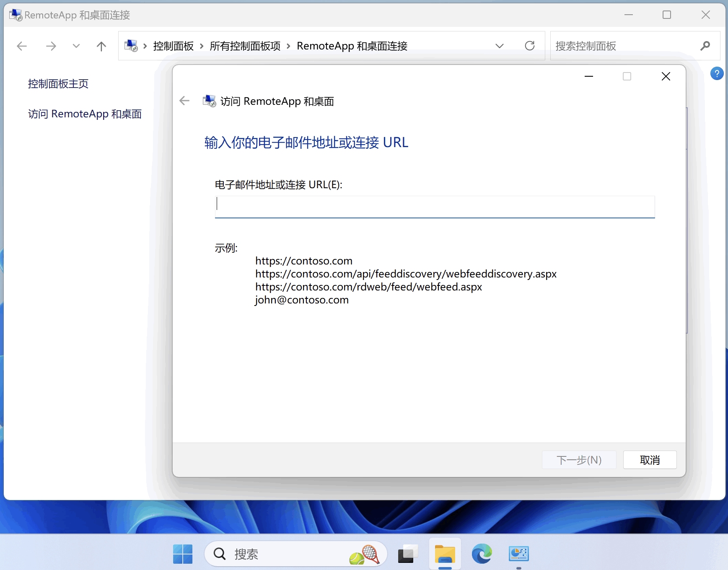This screenshot has height=570, width=728.
Task: Click example john@contoso.com text
Action: coord(302,300)
